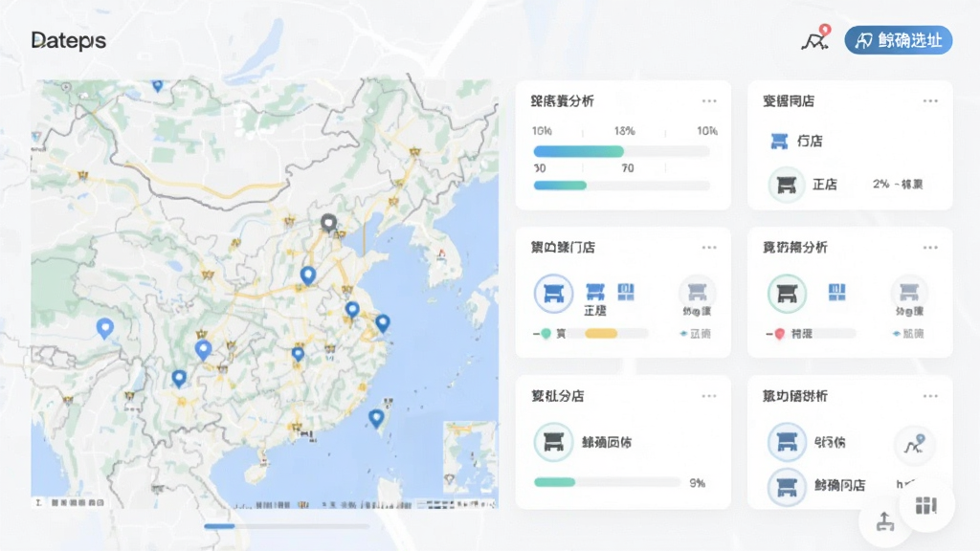Select the blue-ringed store icon in the 门店 card
Viewport: 980px width, 551px height.
click(554, 293)
